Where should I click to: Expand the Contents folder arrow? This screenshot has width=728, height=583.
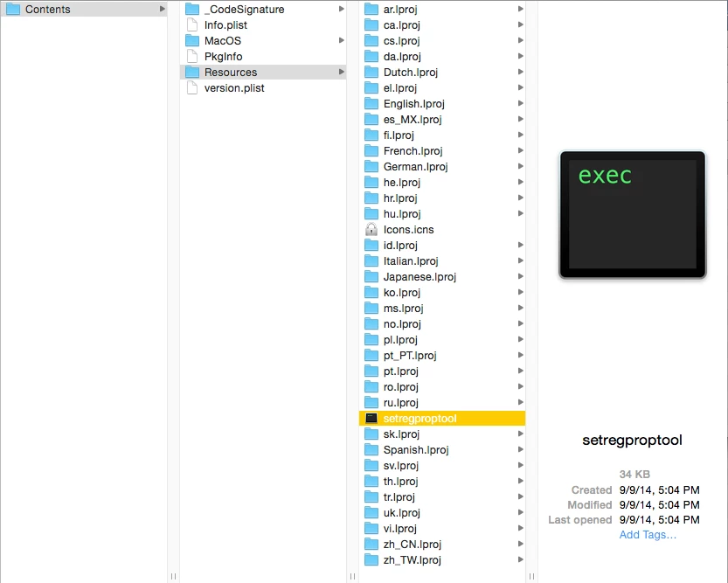pyautogui.click(x=162, y=9)
